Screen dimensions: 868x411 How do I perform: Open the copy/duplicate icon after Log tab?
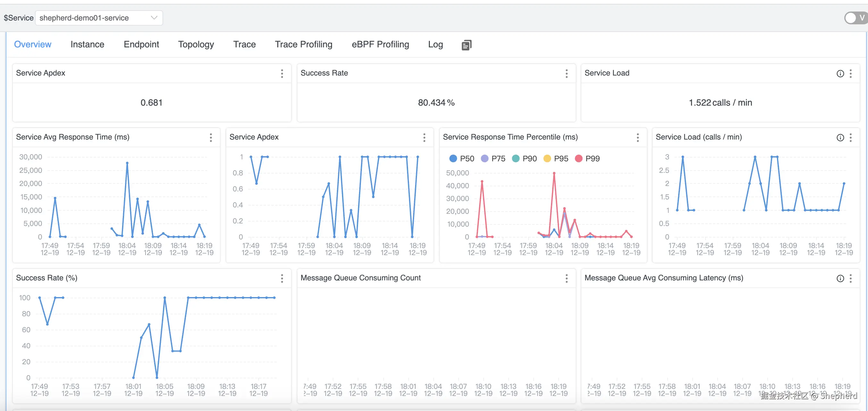click(x=466, y=45)
